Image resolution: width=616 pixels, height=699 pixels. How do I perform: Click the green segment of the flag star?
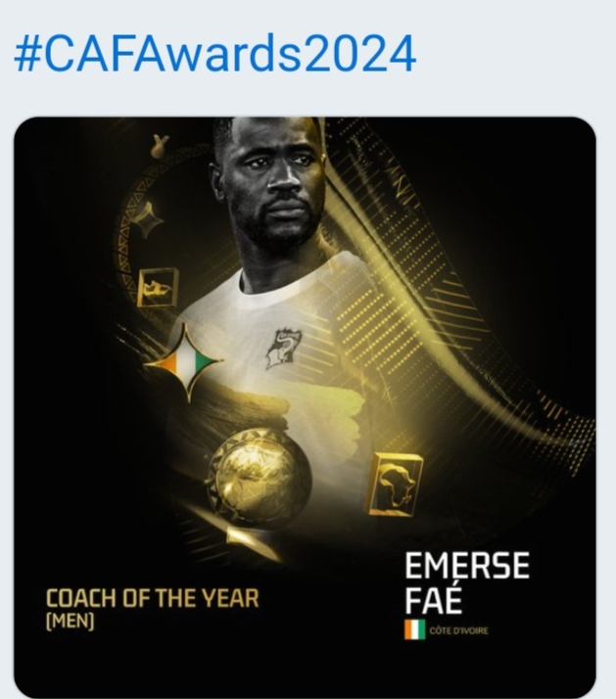coord(206,361)
